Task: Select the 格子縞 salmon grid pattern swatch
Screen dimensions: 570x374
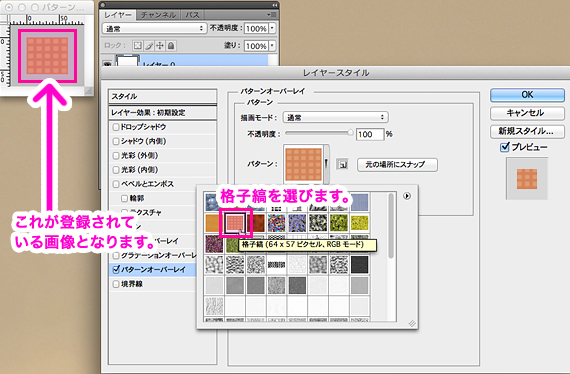Action: 235,222
